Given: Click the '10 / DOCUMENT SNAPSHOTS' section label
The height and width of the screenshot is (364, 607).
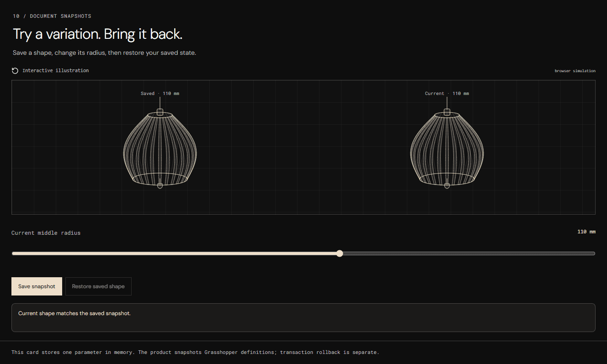Looking at the screenshot, I should point(52,16).
